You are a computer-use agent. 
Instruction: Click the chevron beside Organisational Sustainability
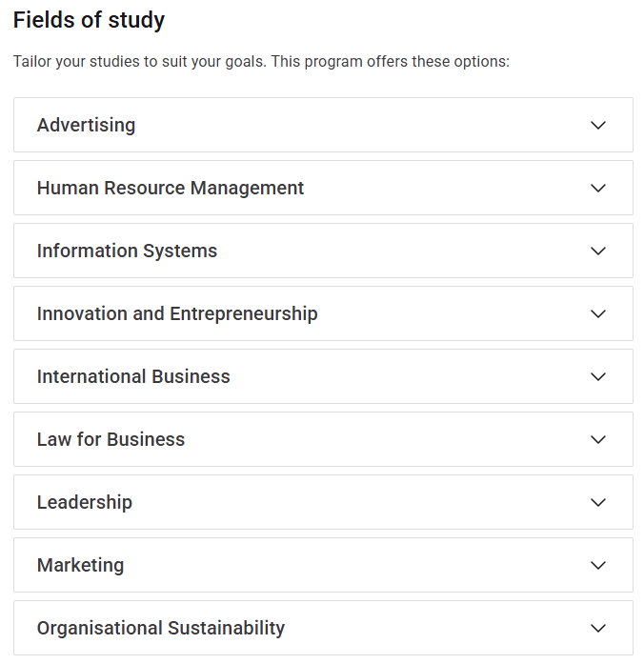tap(598, 628)
